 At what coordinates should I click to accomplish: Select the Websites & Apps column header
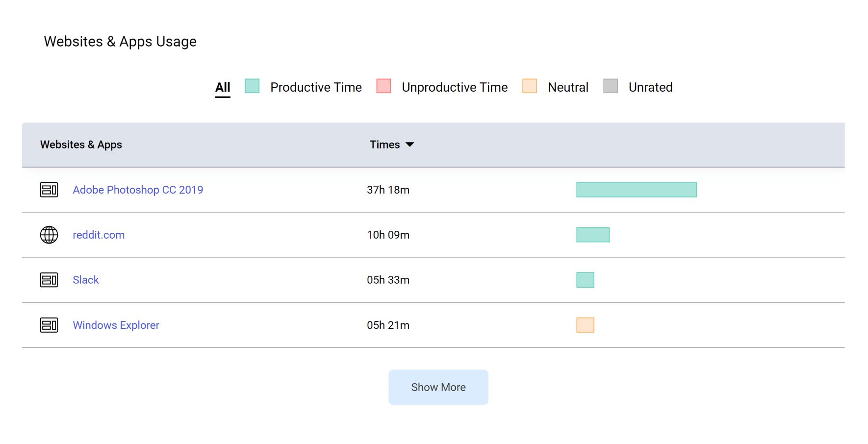[x=81, y=145]
